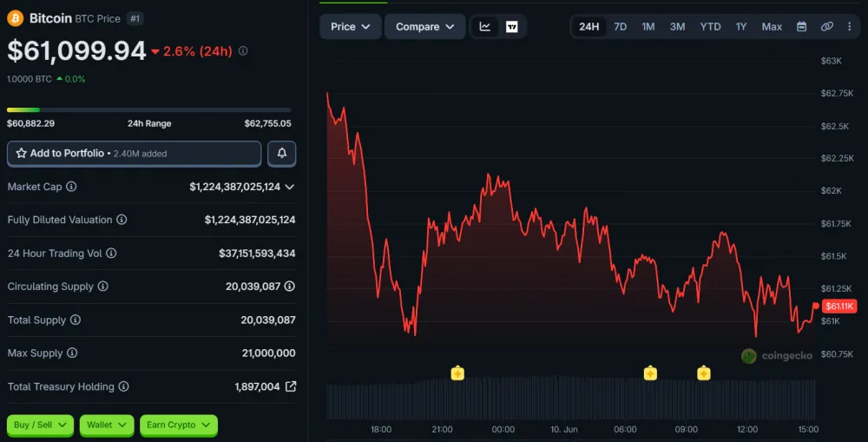The width and height of the screenshot is (868, 442).
Task: Click the 1,897,004 treasury holding value
Action: tap(258, 386)
